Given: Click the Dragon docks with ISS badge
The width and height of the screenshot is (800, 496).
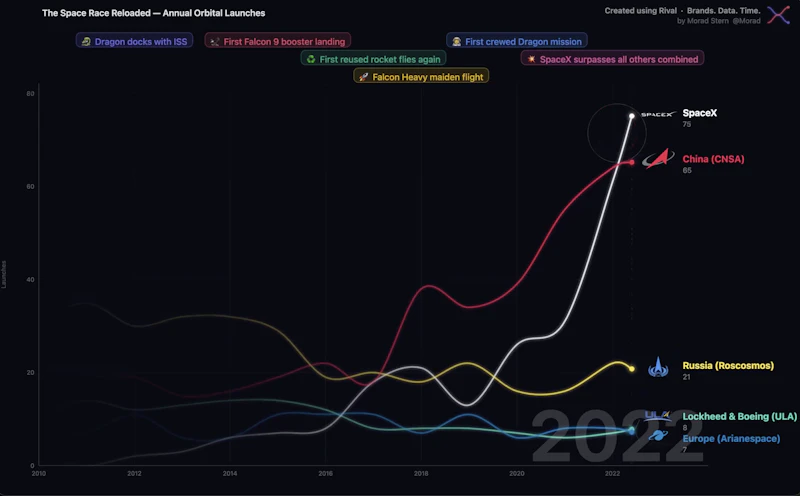Looking at the screenshot, I should [x=135, y=41].
